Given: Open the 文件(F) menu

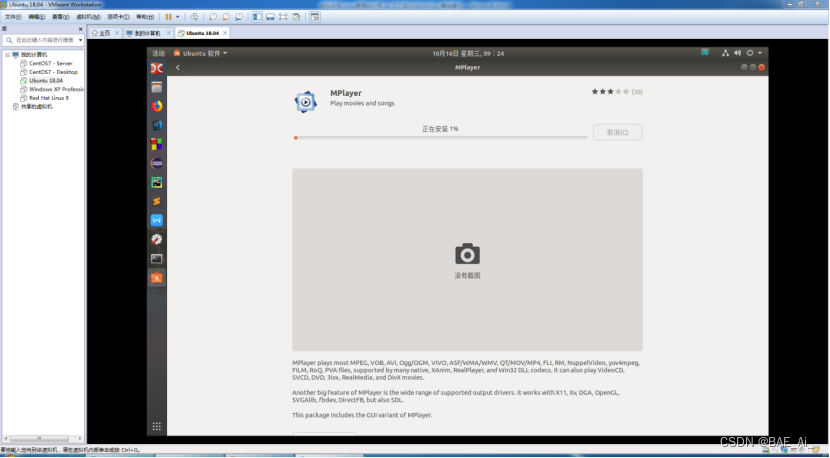Looking at the screenshot, I should (x=13, y=17).
